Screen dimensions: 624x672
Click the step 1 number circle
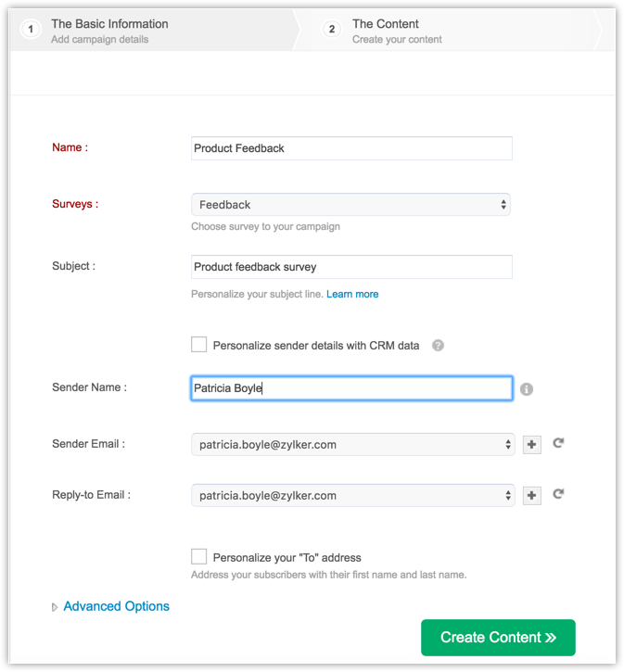(x=31, y=30)
